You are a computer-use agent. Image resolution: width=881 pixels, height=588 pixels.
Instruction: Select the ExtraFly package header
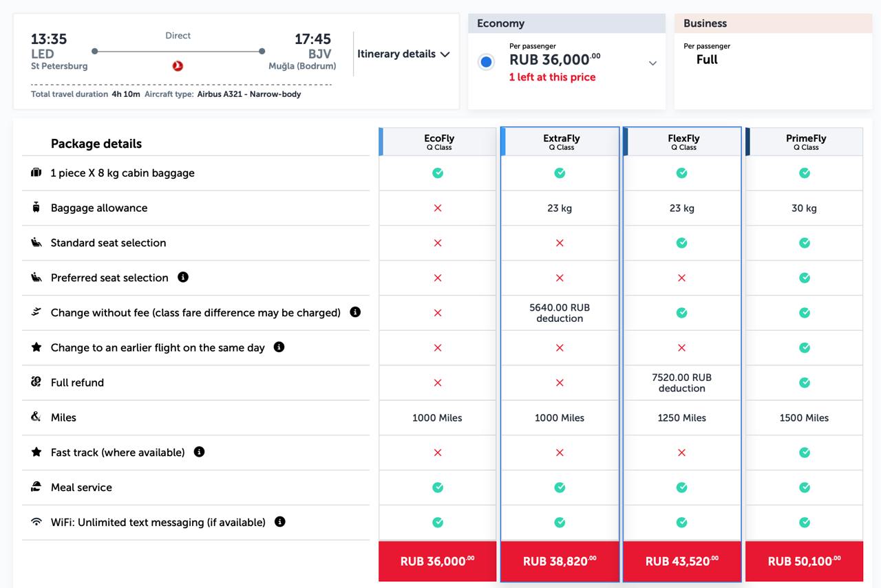(561, 142)
